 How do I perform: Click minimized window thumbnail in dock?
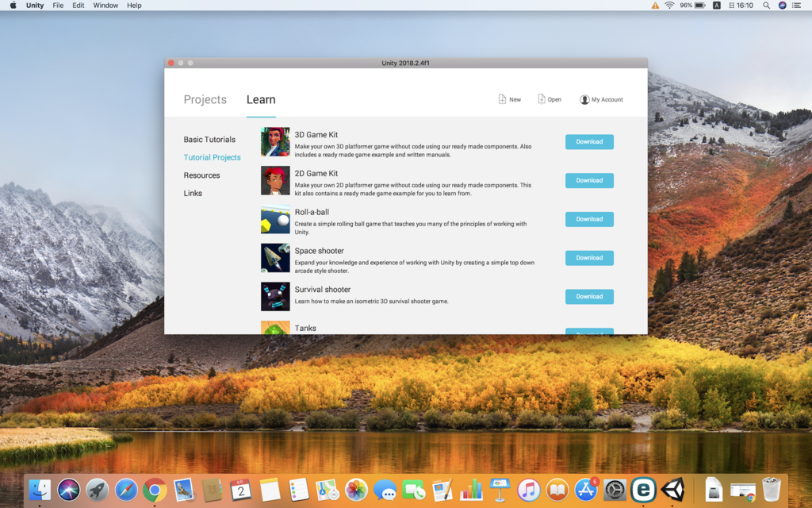coord(742,491)
